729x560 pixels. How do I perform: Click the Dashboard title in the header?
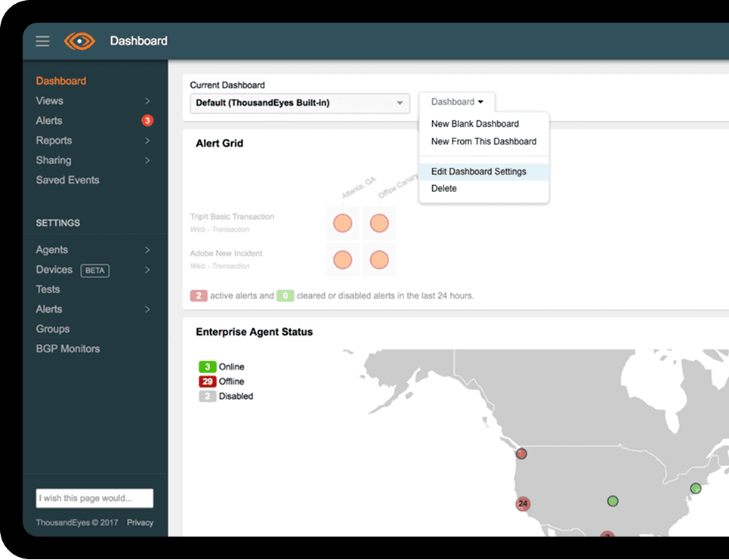[x=138, y=41]
